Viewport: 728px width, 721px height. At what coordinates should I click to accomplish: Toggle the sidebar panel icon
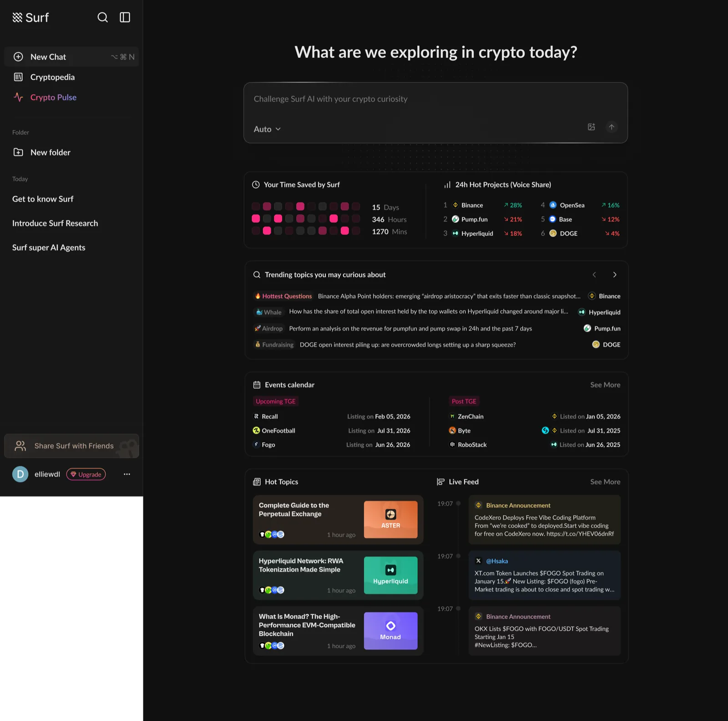pyautogui.click(x=125, y=17)
